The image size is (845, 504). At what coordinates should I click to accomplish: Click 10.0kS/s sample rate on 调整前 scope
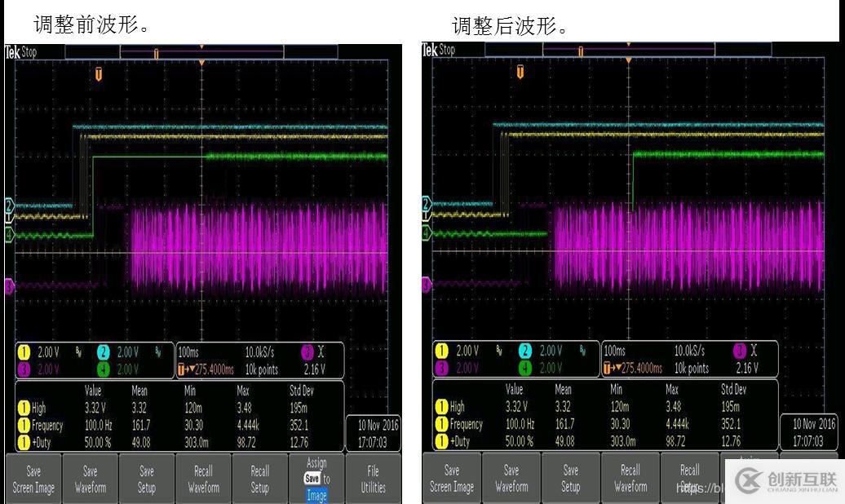point(259,352)
